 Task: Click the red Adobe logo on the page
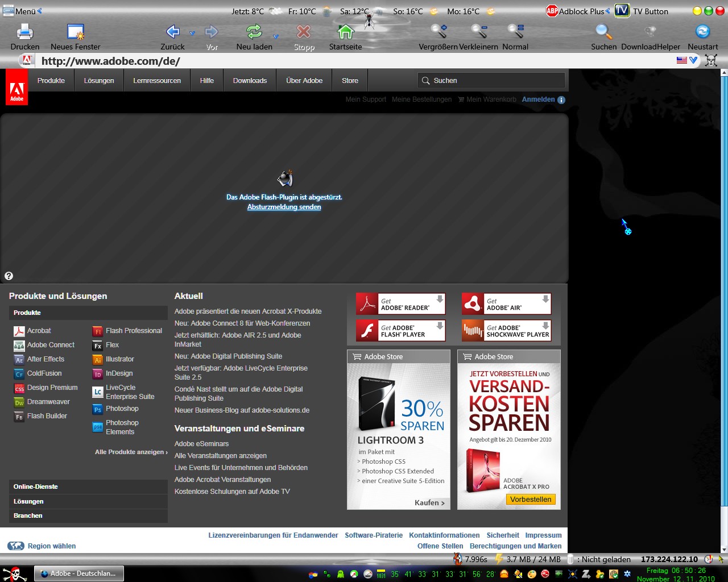click(x=17, y=87)
